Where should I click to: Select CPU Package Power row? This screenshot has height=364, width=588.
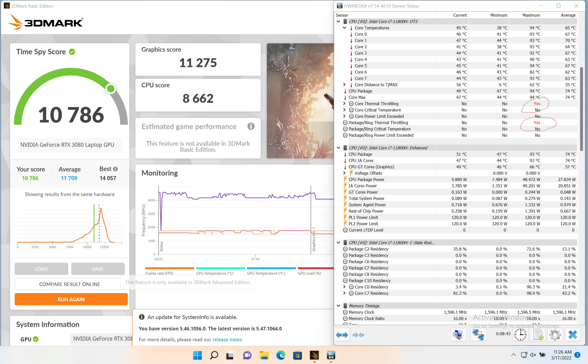tap(456, 179)
